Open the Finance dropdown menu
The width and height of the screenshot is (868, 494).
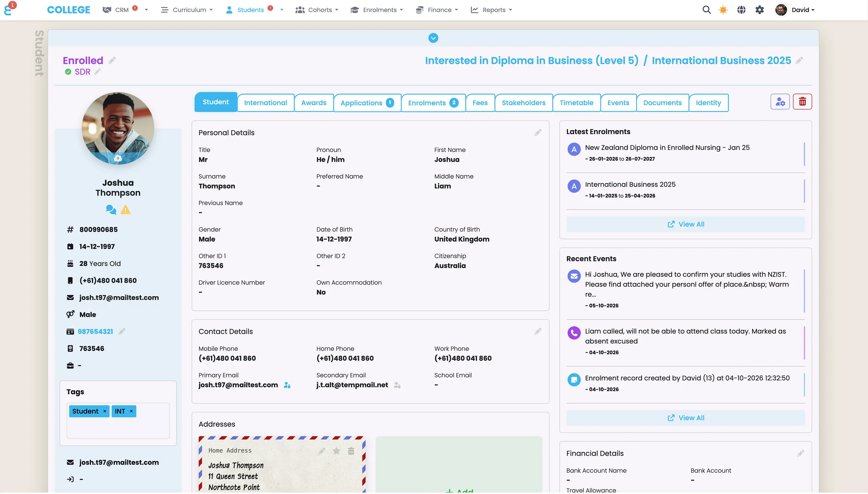(437, 10)
